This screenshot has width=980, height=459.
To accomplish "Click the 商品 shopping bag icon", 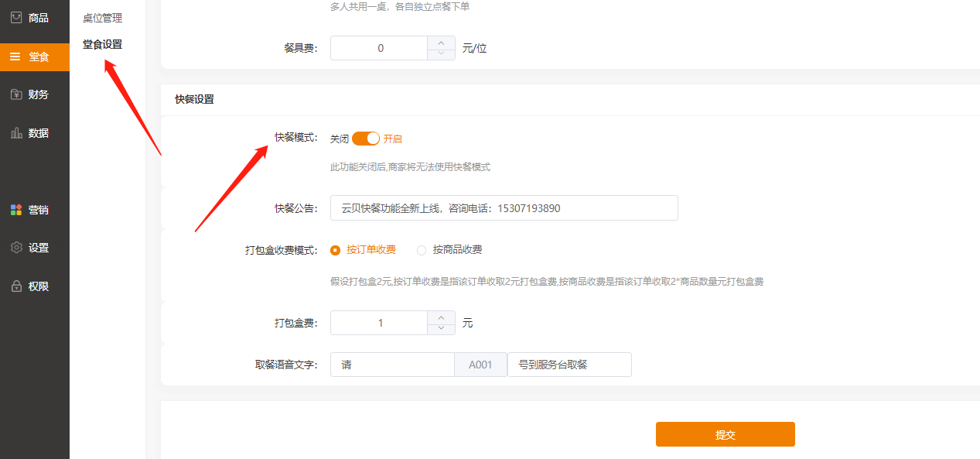I will (15, 17).
